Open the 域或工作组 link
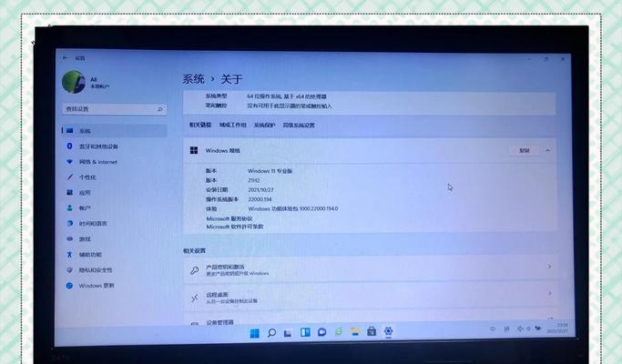Viewport: 622px width, 364px height. (x=233, y=125)
